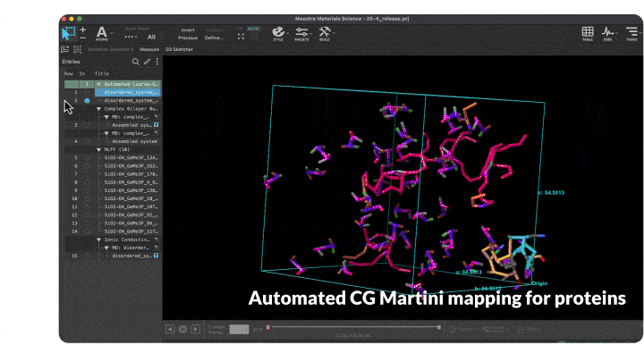Click trajectory icon on Assembled sys row 3
Screen dimensions: 644x362
(156, 125)
